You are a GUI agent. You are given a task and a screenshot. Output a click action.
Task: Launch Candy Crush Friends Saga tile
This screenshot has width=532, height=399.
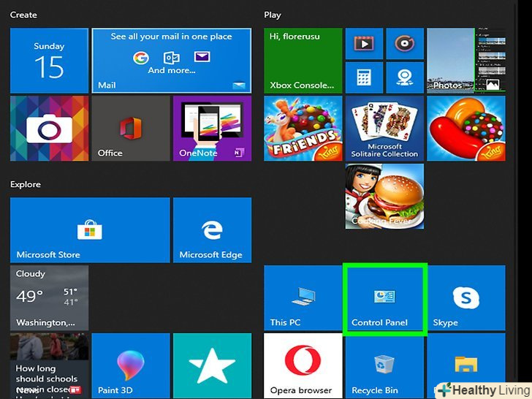tap(303, 129)
